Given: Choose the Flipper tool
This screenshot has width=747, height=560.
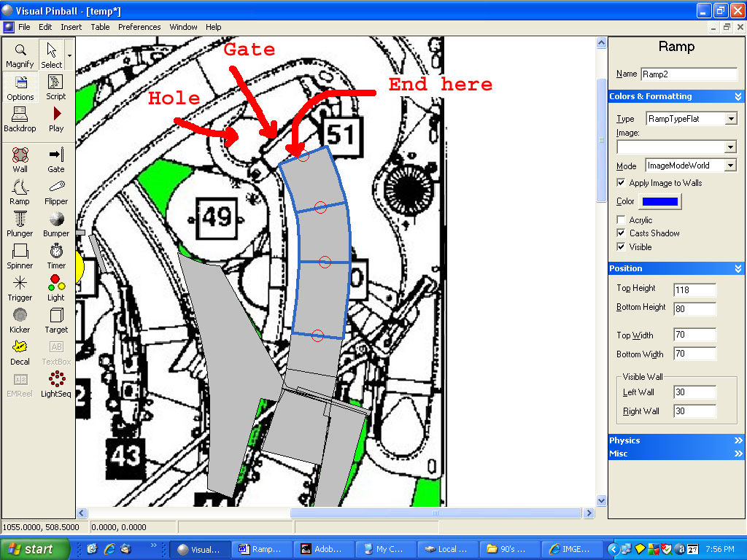Looking at the screenshot, I should tap(56, 192).
